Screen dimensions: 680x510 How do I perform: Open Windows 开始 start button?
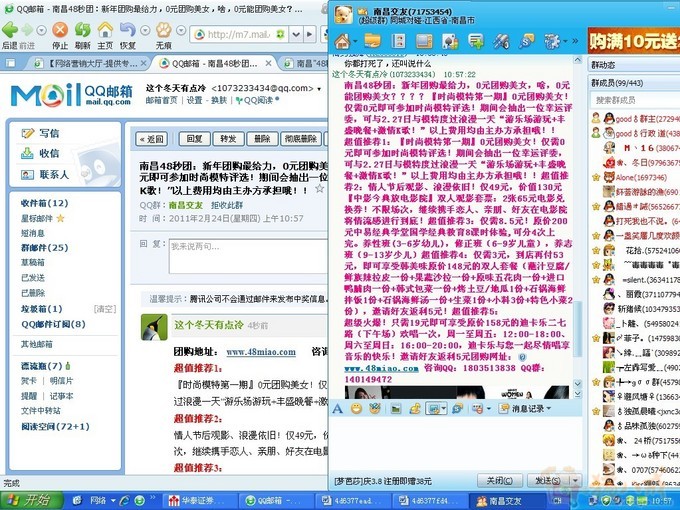tap(31, 501)
